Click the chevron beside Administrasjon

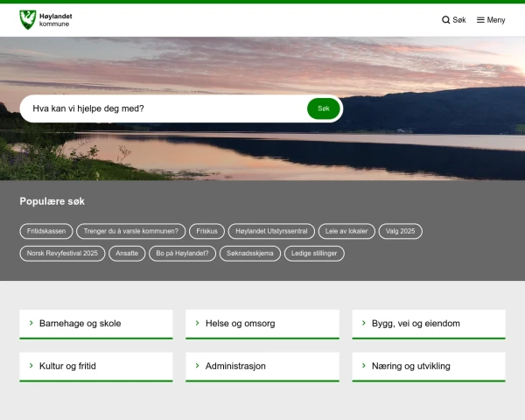(x=197, y=366)
